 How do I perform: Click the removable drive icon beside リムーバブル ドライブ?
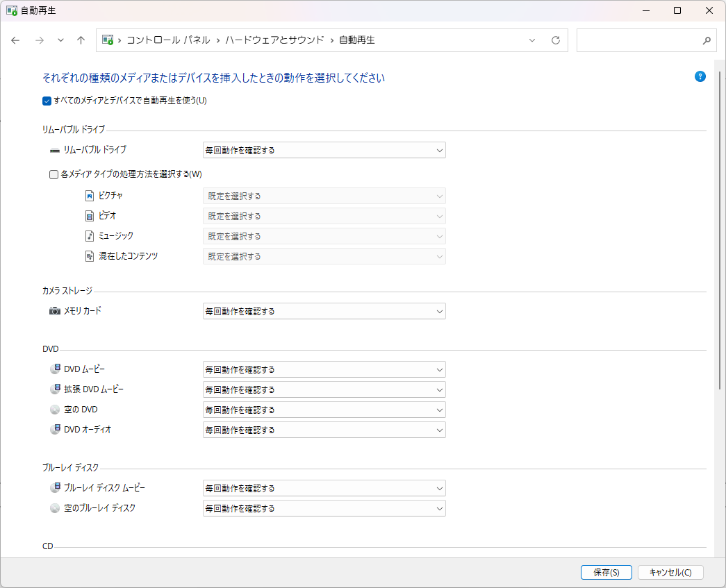pyautogui.click(x=55, y=150)
